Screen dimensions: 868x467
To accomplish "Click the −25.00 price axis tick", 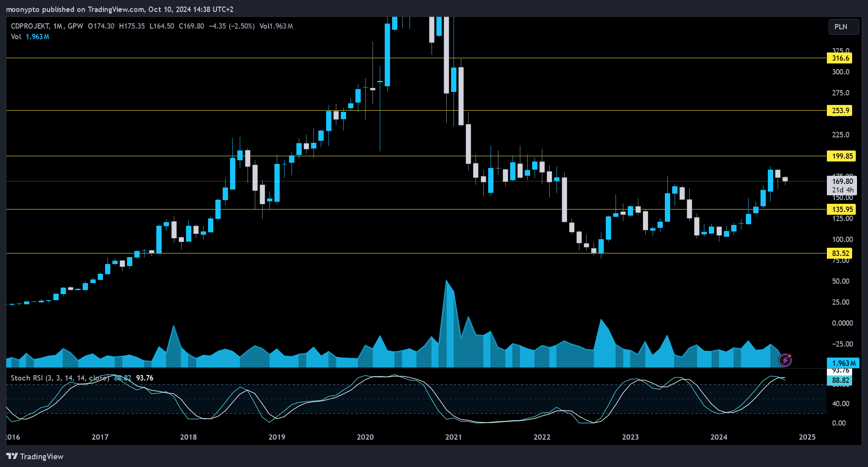I will 842,344.
